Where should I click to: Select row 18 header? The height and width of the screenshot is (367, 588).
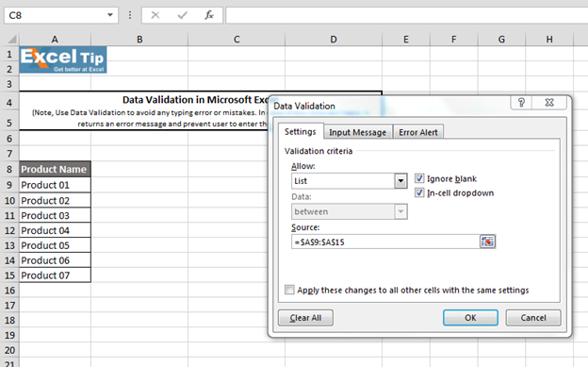[x=9, y=320]
